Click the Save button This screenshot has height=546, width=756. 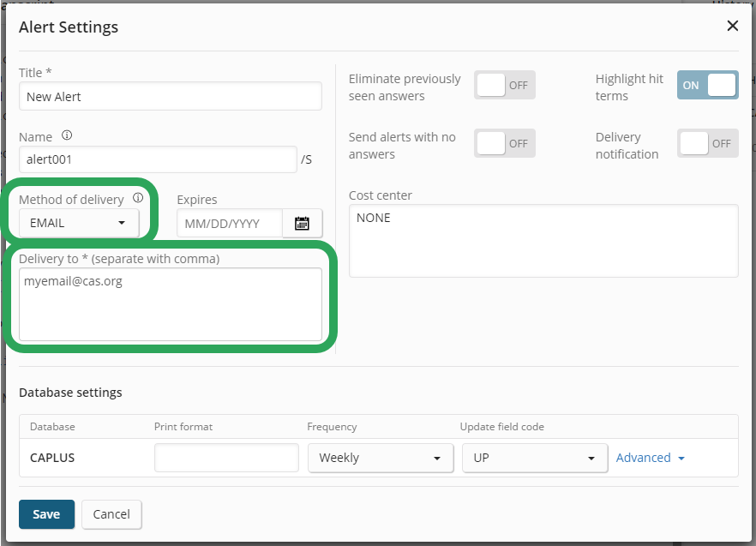click(x=46, y=514)
